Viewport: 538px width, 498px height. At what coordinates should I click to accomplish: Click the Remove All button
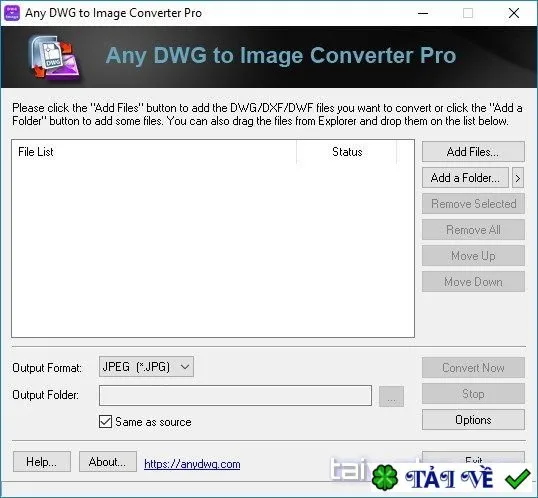[x=473, y=230]
